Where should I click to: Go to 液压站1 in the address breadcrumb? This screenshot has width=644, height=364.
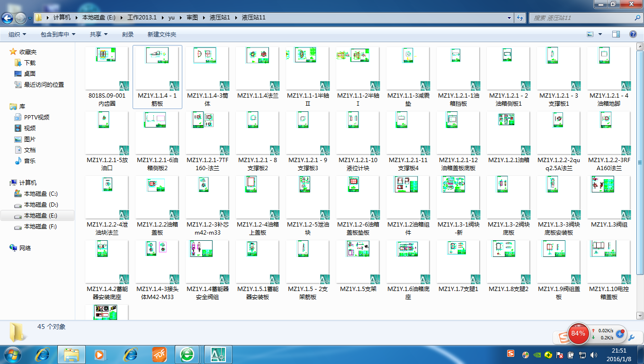(220, 18)
